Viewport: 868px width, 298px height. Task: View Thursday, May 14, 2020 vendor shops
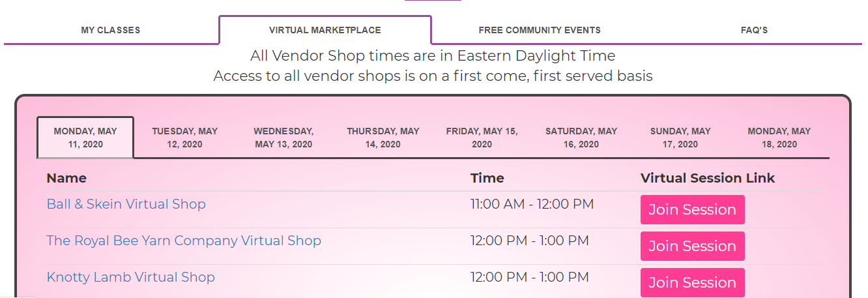[x=383, y=138]
